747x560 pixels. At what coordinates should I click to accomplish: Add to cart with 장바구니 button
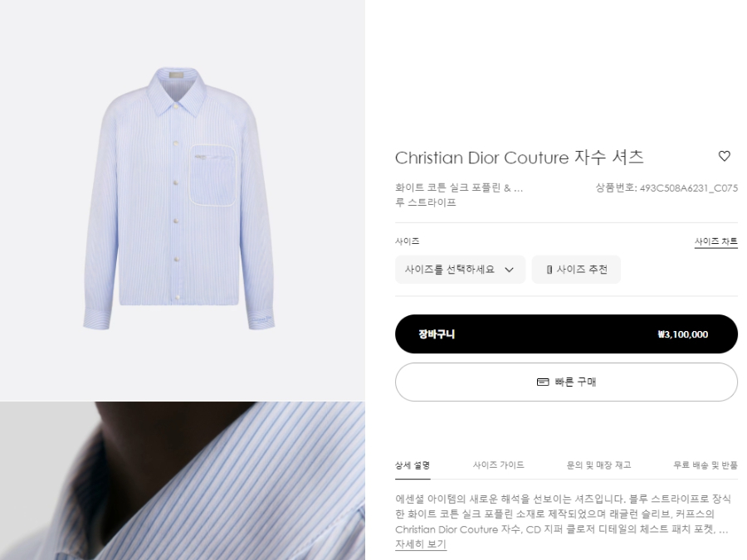tap(566, 334)
